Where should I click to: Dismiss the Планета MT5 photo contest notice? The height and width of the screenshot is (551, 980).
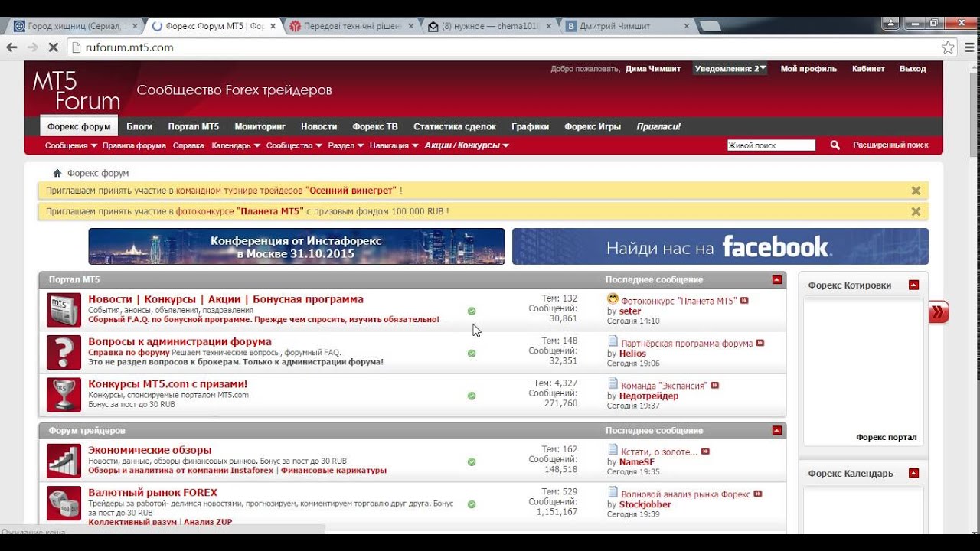coord(916,211)
